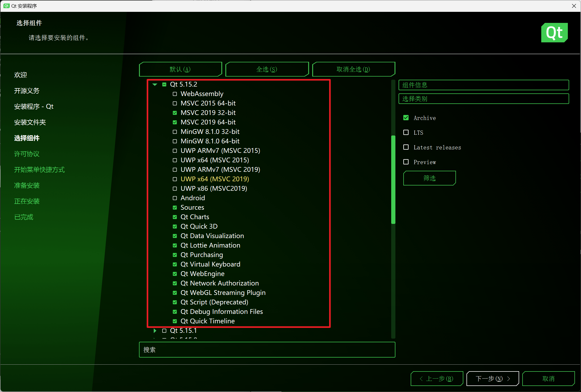Select the 开源义务 sidebar step
Viewport: 581px width, 392px height.
click(27, 91)
